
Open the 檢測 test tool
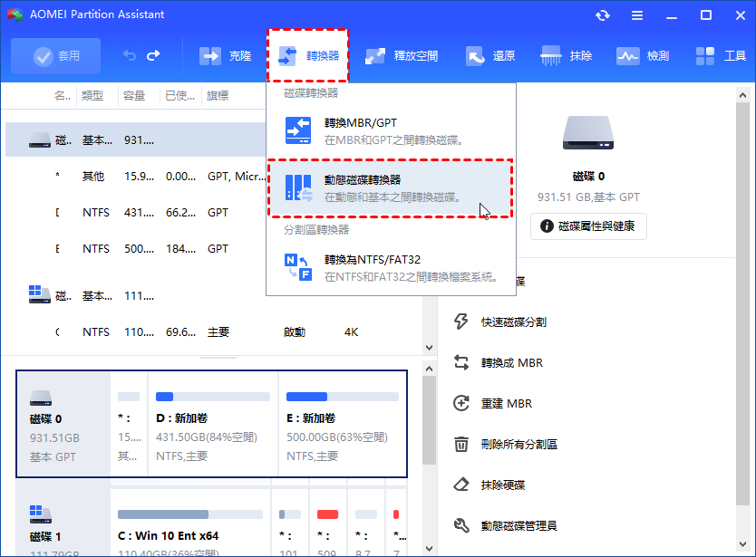tap(643, 56)
